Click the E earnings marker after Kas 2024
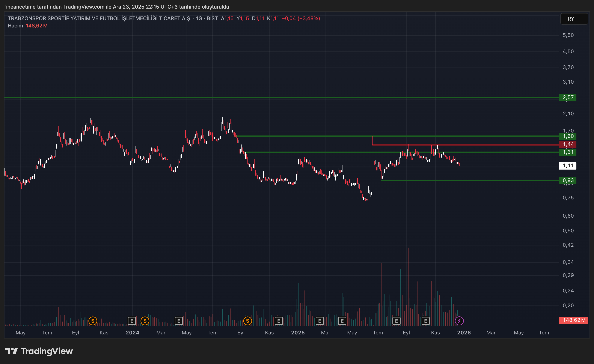The height and width of the screenshot is (364, 594). click(x=279, y=321)
